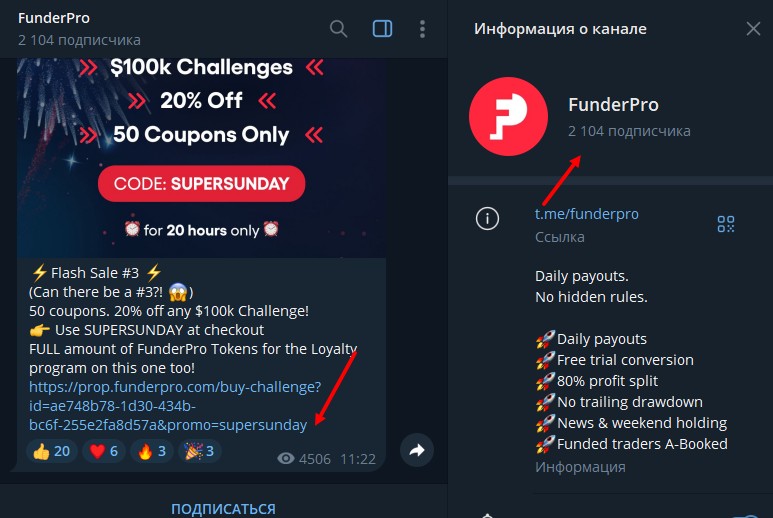The image size is (773, 518).
Task: Close the channel information panel
Action: [753, 29]
